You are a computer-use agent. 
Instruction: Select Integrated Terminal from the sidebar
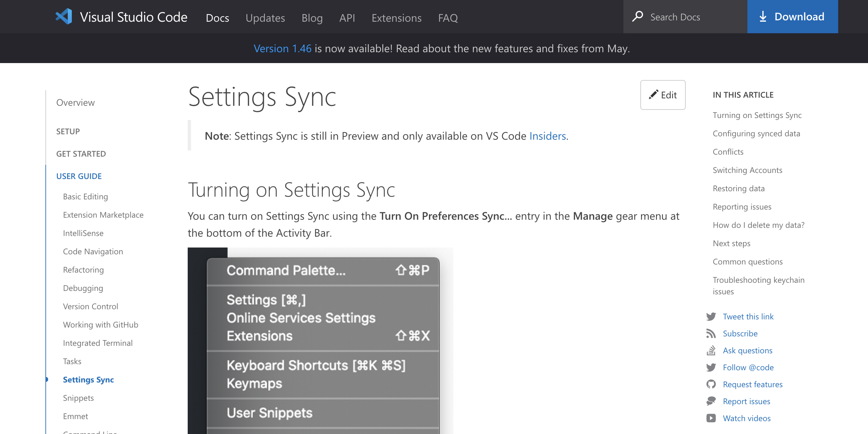click(98, 343)
